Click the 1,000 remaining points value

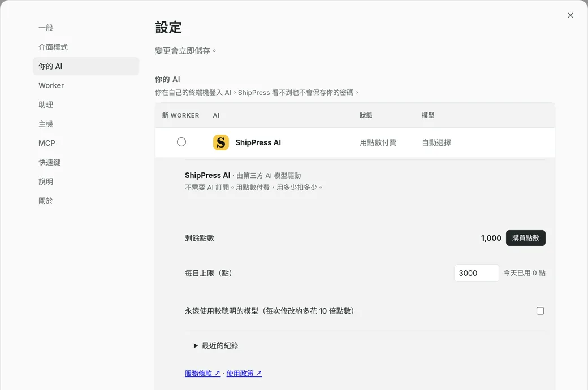pos(491,238)
